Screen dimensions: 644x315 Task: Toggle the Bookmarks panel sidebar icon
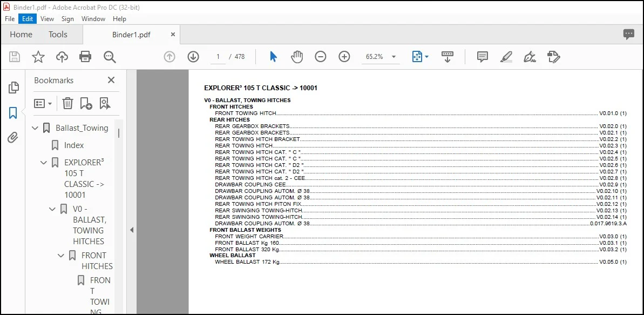coord(13,113)
